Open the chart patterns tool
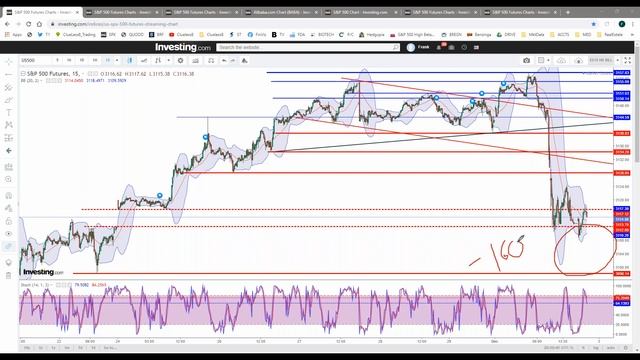 click(9, 125)
